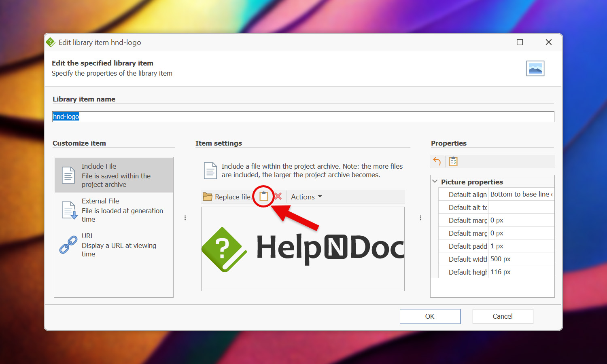Click the picture icon in dialog header

(x=535, y=68)
